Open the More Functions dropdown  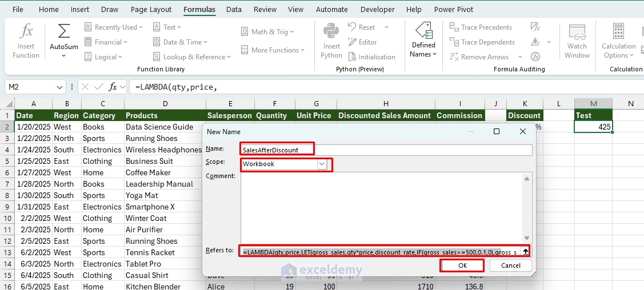[x=273, y=50]
